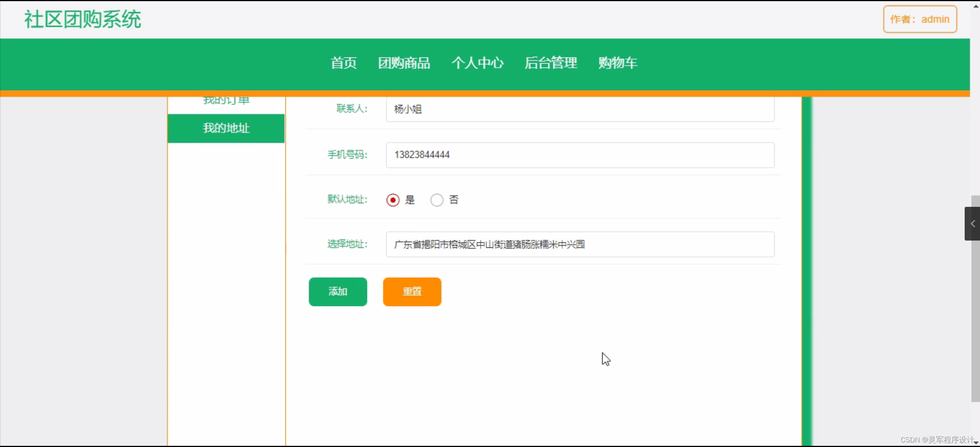Expand the collapsed side panel arrow

point(972,224)
